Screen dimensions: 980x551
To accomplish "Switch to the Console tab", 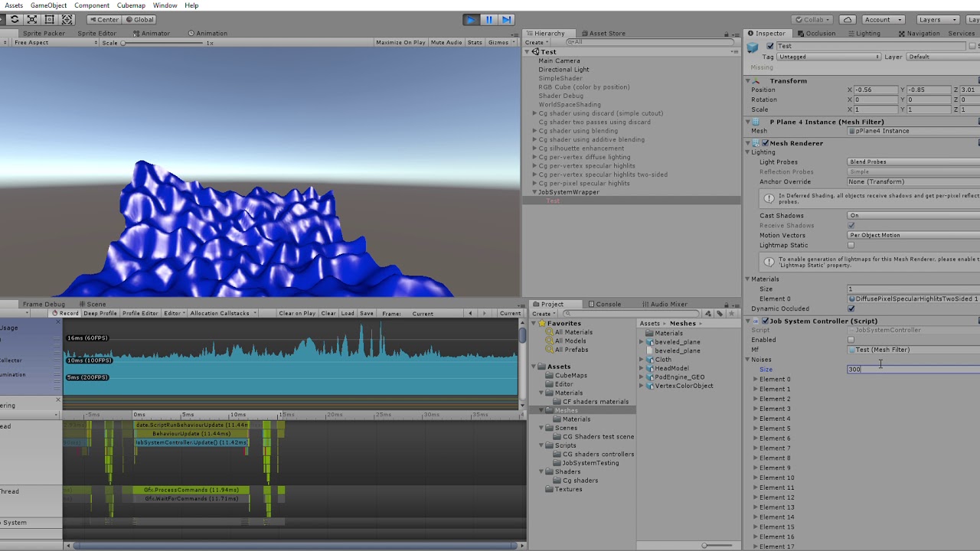I will (x=607, y=304).
